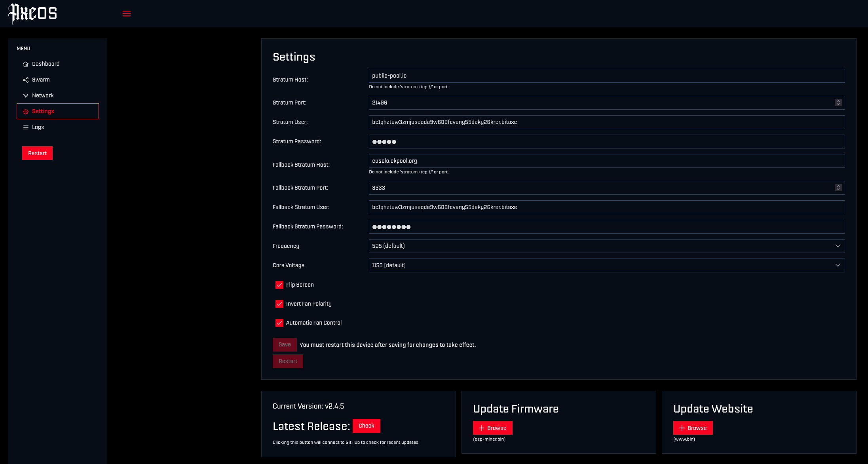
Task: Click the AxeOS logo
Action: pos(33,13)
